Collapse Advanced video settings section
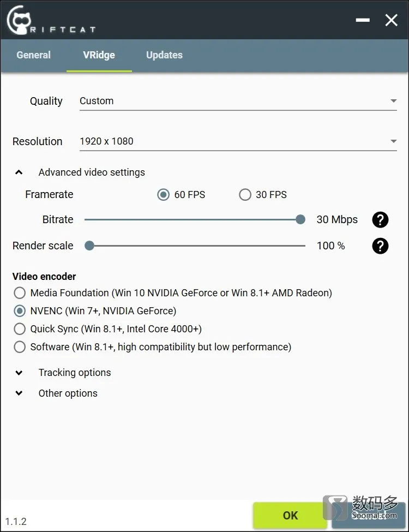Image resolution: width=409 pixels, height=532 pixels. (19, 172)
